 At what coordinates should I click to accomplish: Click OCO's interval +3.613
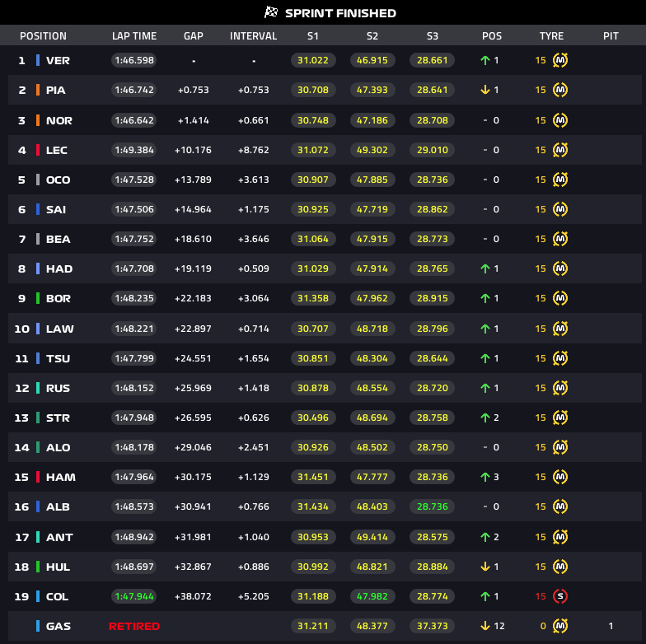point(254,180)
